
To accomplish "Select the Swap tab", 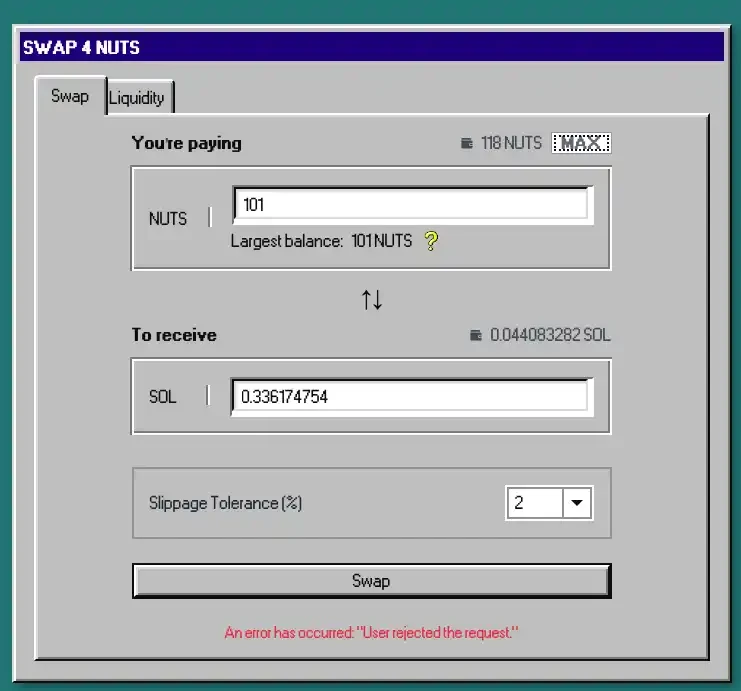I will [70, 97].
